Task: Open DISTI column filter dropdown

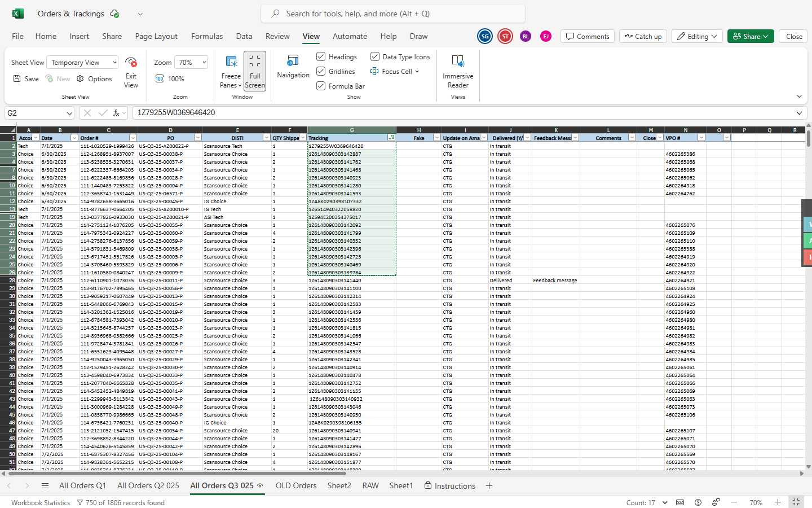Action: [x=267, y=138]
